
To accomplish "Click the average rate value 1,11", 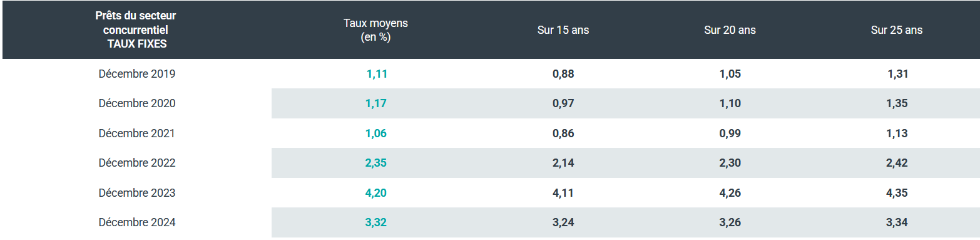I will coord(376,74).
